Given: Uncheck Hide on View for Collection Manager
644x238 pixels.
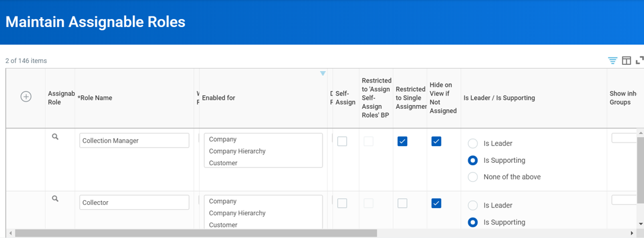Looking at the screenshot, I should click(436, 141).
